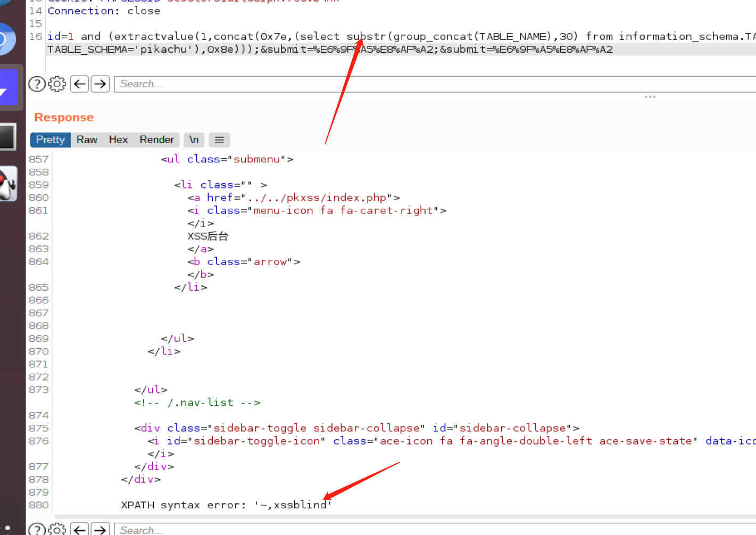The height and width of the screenshot is (535, 756).
Task: Go to next match in response search
Action: pos(100,530)
